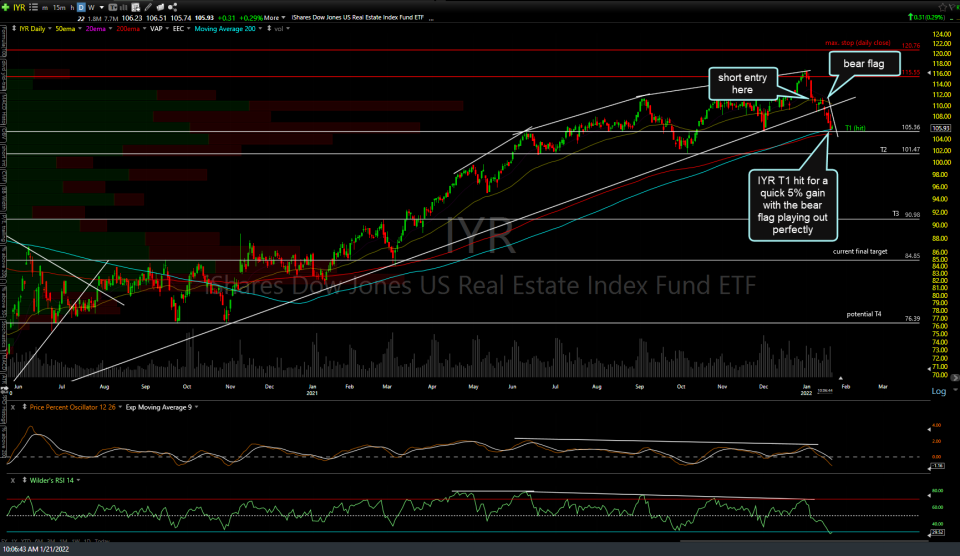Open dropdown arrow next to Moving Average 200
960x556 pixels.
[260, 28]
